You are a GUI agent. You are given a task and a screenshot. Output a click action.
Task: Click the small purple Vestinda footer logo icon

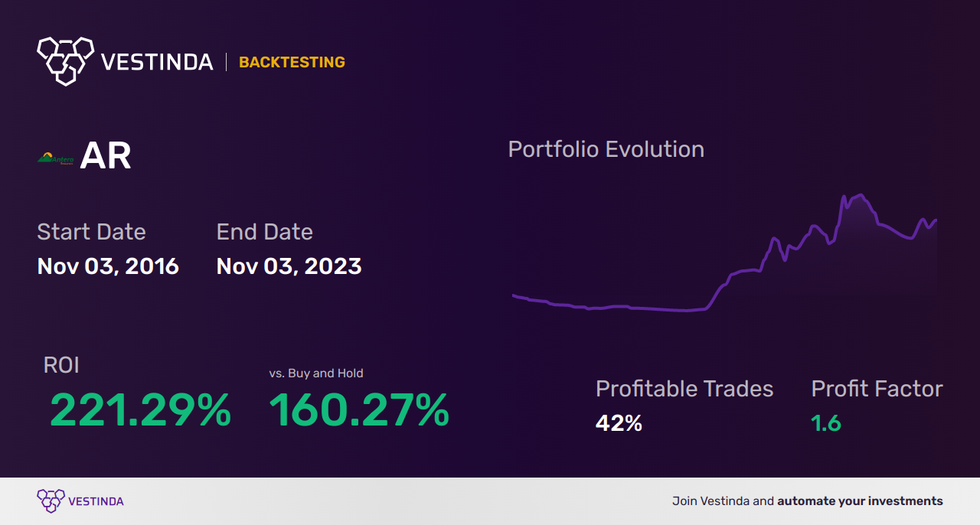click(51, 501)
